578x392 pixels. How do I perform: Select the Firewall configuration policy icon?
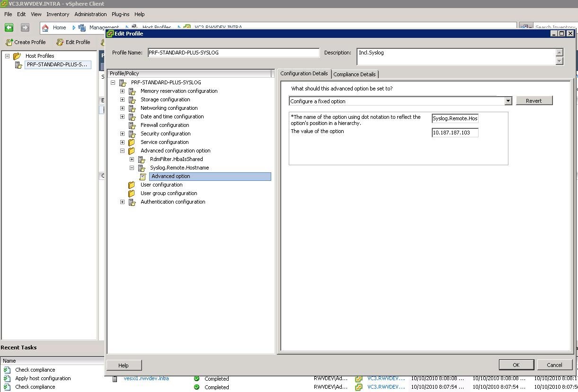click(x=132, y=125)
